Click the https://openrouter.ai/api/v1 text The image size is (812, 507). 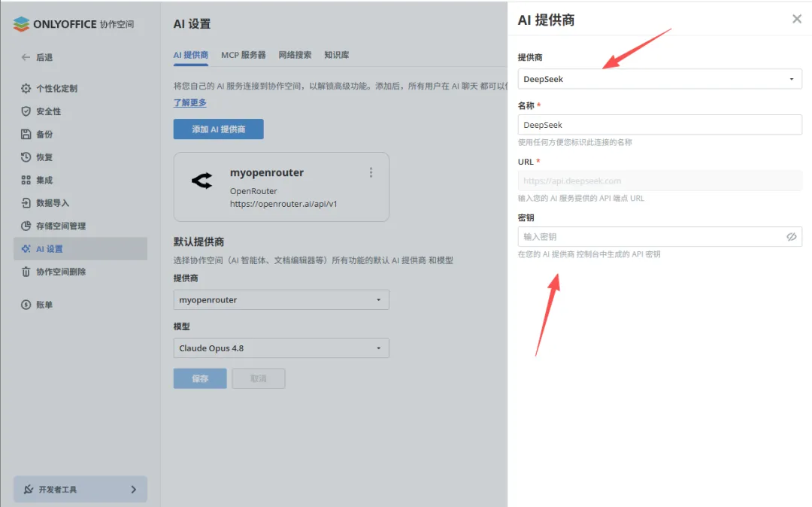pyautogui.click(x=283, y=204)
